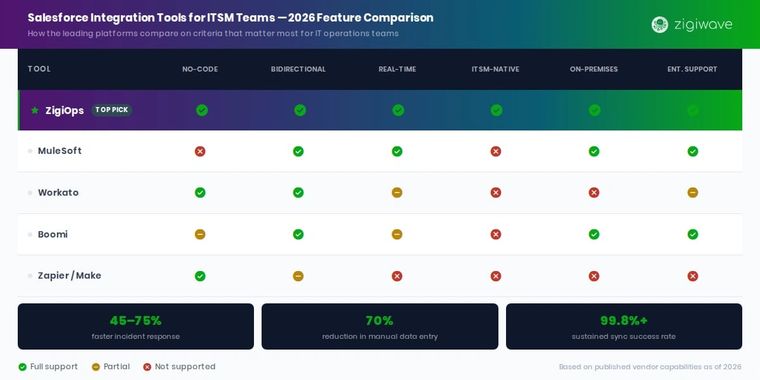
Task: Click Boomi Bidirectional green check icon
Action: 299,235
